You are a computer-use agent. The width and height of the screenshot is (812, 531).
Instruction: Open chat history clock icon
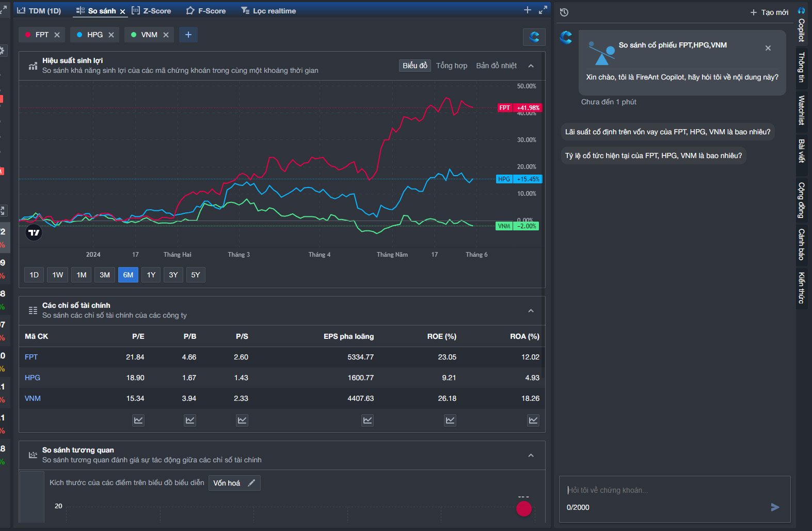point(564,12)
